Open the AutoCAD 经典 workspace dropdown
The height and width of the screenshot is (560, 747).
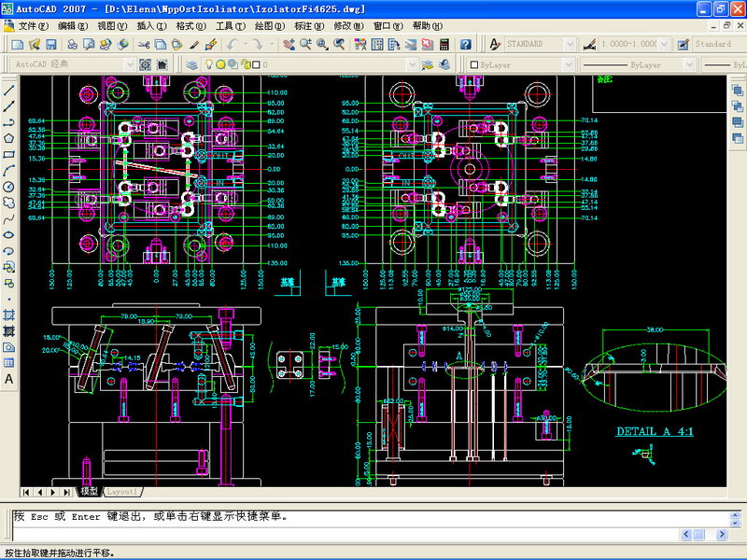[131, 64]
